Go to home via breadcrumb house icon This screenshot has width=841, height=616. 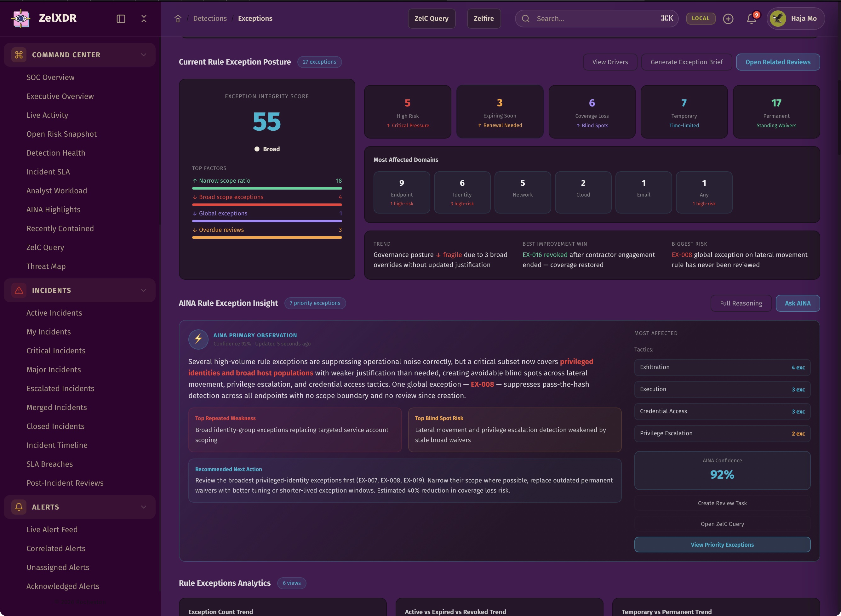click(x=178, y=19)
